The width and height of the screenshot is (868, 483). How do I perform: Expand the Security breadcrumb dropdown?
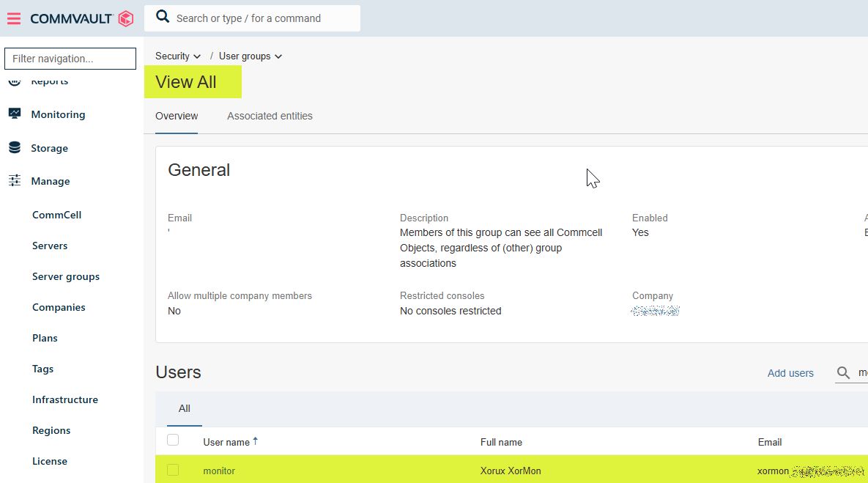click(197, 56)
